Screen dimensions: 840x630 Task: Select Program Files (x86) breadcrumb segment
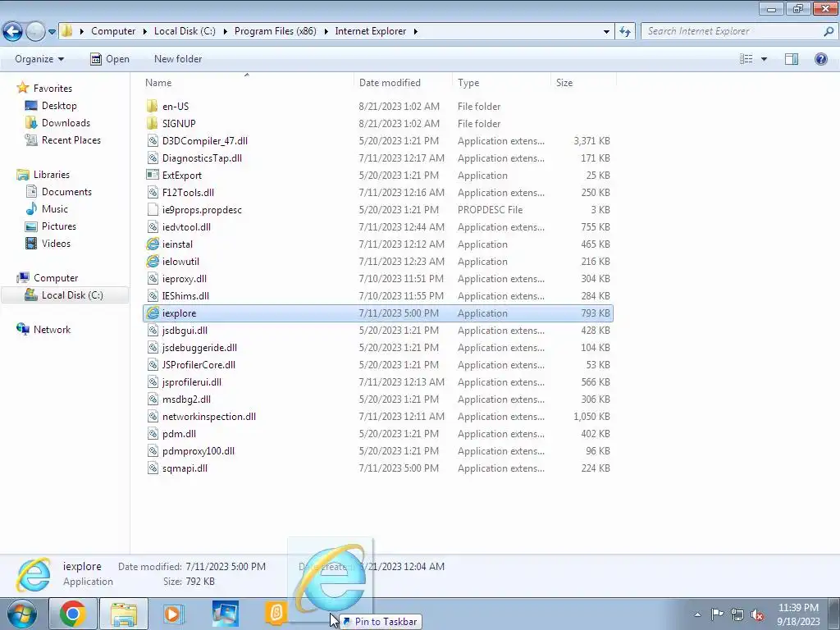click(x=276, y=31)
